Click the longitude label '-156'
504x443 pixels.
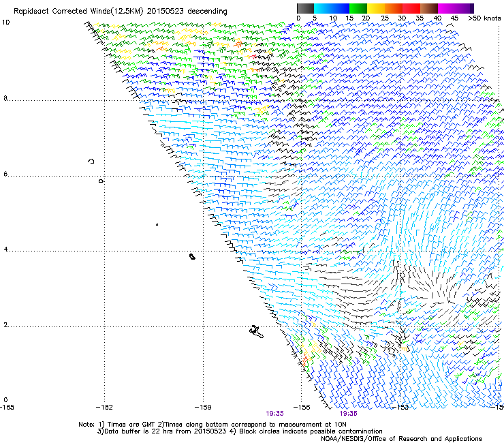coord(302,408)
